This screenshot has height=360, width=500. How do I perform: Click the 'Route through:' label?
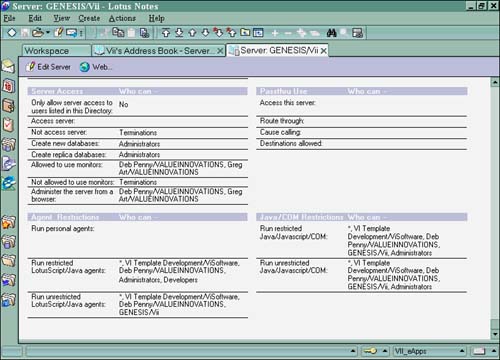pyautogui.click(x=282, y=121)
